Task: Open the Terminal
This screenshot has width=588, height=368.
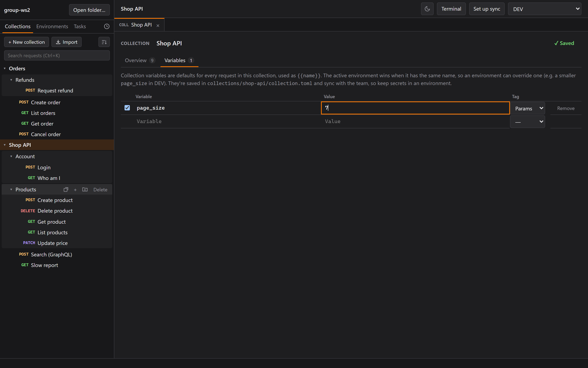Action: coord(451,9)
